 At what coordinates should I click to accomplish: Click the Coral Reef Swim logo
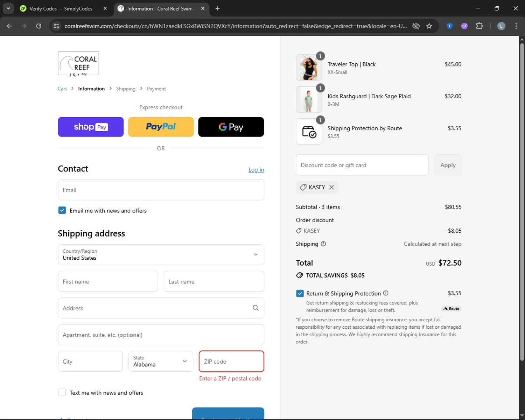point(78,64)
